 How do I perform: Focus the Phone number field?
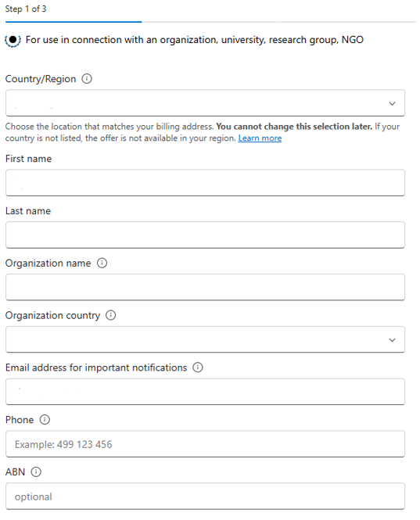click(x=205, y=444)
